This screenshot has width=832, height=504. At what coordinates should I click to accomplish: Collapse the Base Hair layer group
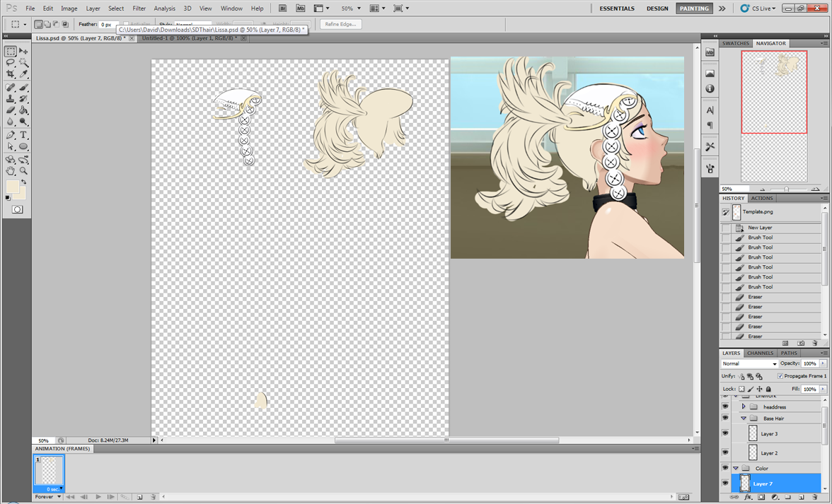coord(744,418)
